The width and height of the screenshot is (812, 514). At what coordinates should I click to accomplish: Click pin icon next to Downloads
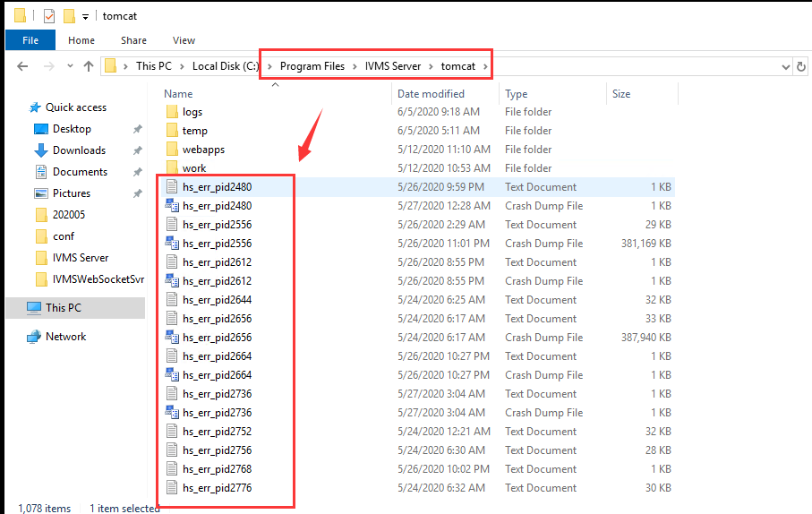pyautogui.click(x=137, y=150)
